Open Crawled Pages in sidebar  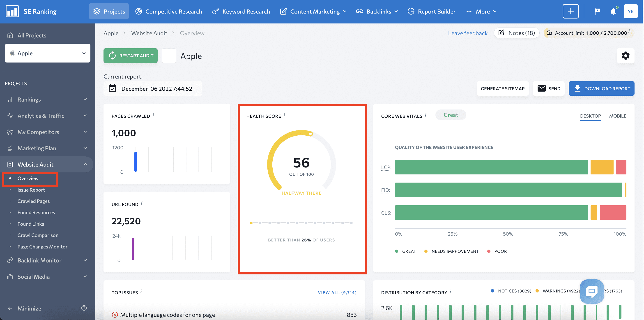click(34, 201)
